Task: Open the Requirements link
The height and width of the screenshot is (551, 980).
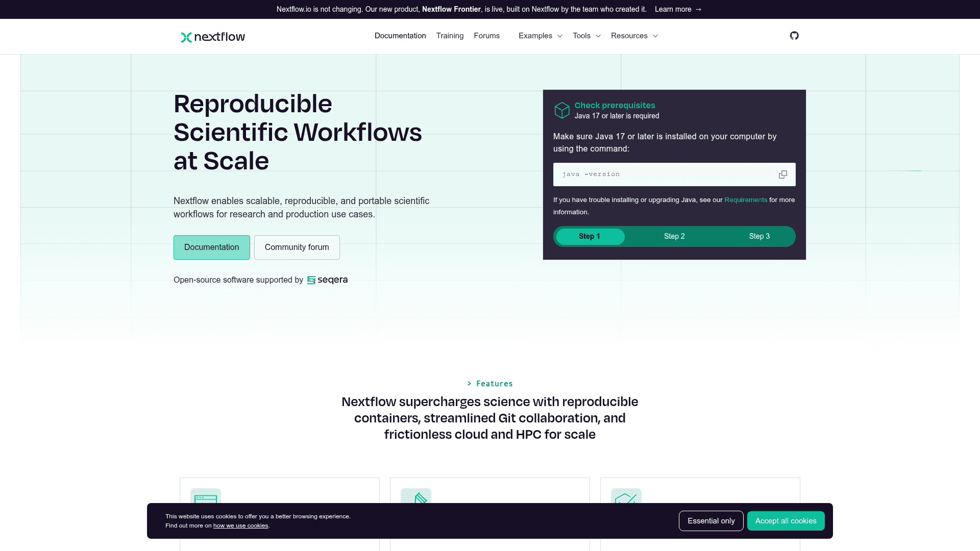Action: click(746, 200)
